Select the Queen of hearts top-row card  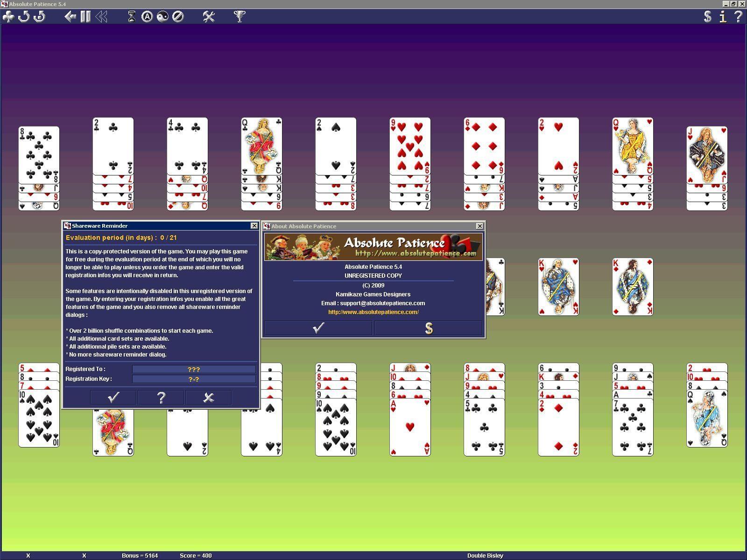click(x=633, y=146)
